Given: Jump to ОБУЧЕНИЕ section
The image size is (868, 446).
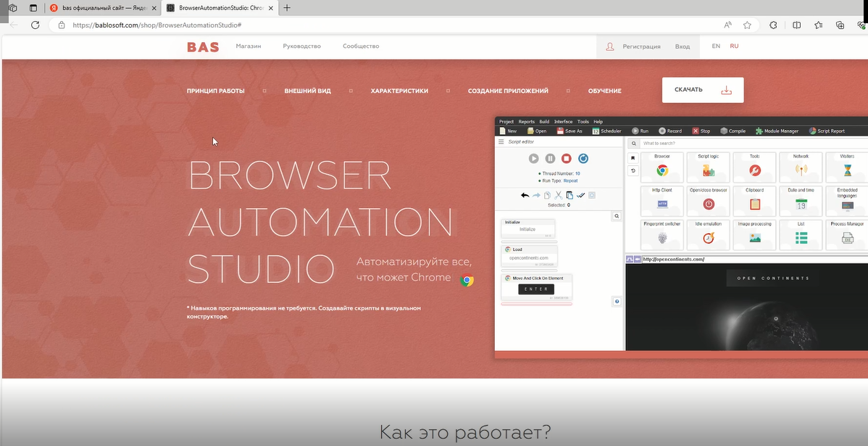Looking at the screenshot, I should pos(604,91).
